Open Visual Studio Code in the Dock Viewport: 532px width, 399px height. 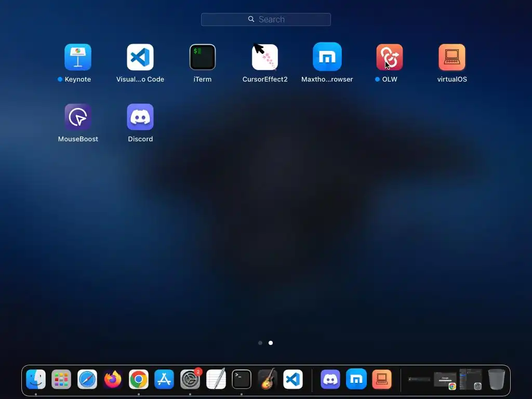(x=293, y=379)
